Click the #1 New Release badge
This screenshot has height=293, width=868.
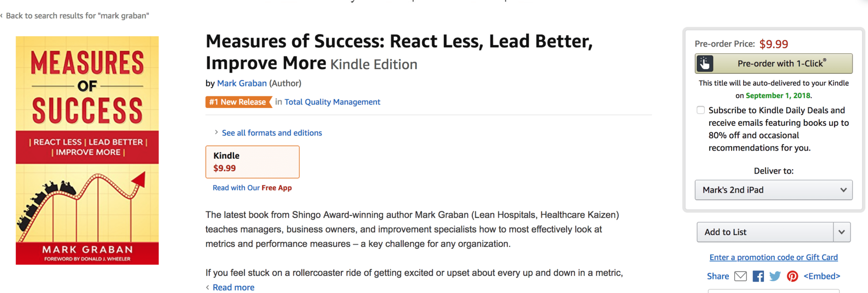pyautogui.click(x=239, y=102)
